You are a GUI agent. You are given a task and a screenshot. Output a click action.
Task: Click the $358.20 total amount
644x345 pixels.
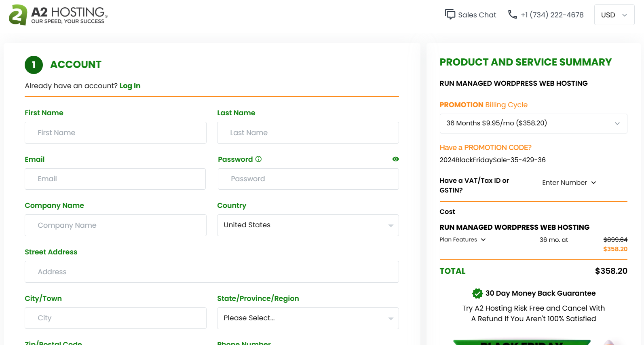click(611, 271)
